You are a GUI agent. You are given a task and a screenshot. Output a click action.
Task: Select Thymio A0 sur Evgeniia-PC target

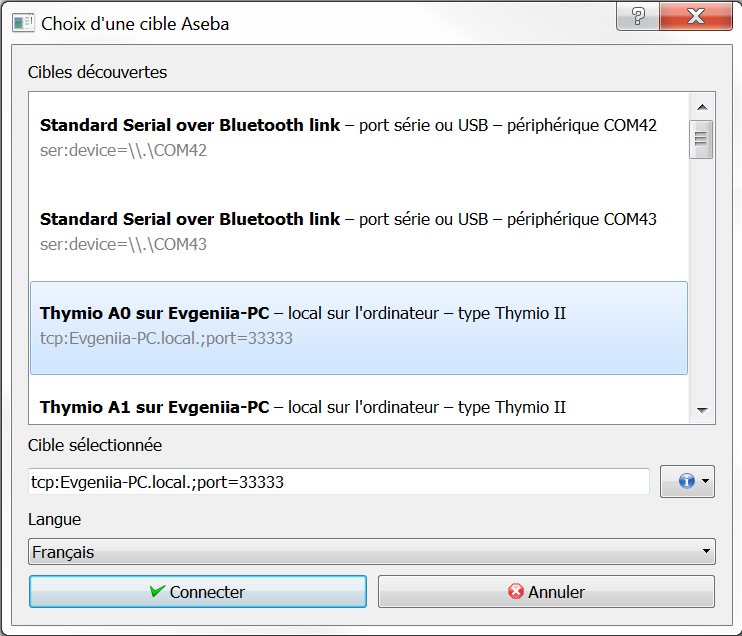click(359, 328)
